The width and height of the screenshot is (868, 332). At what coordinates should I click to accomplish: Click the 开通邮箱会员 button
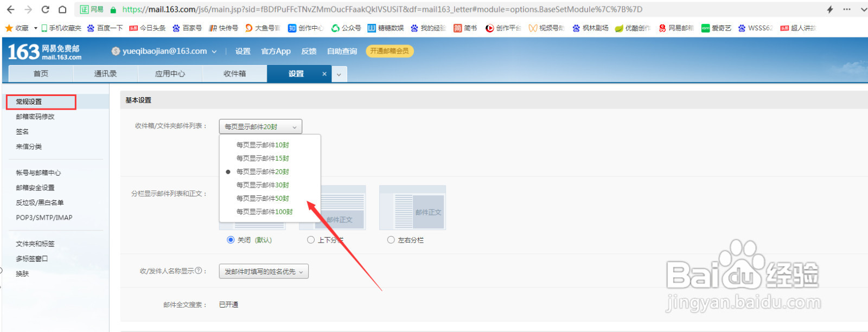(390, 51)
